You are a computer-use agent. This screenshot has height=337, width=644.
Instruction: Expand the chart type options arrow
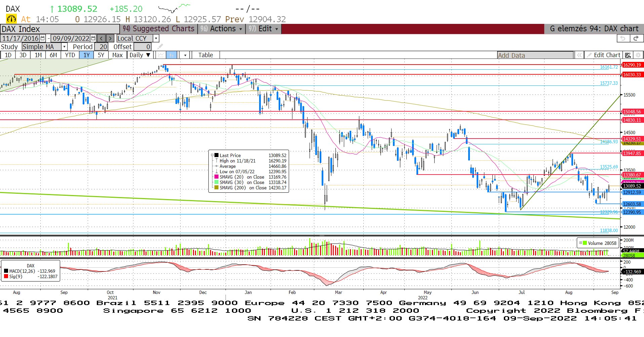click(185, 55)
